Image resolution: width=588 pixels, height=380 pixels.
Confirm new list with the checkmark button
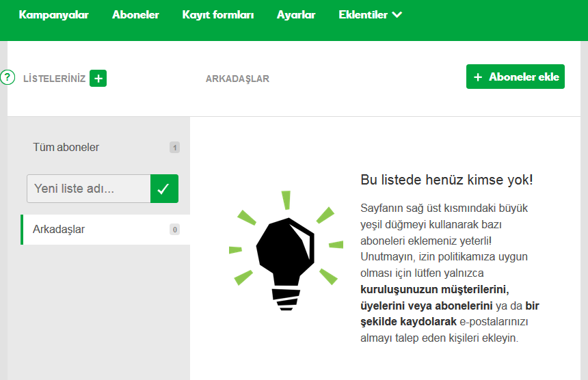164,189
